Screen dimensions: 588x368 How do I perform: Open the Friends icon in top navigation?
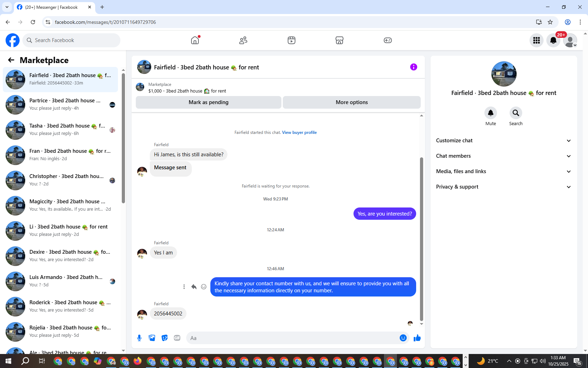(x=243, y=40)
